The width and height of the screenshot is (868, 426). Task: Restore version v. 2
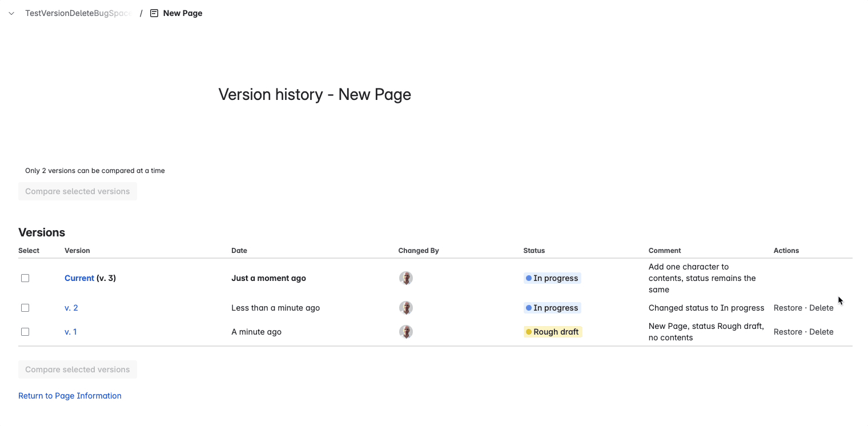pyautogui.click(x=788, y=308)
